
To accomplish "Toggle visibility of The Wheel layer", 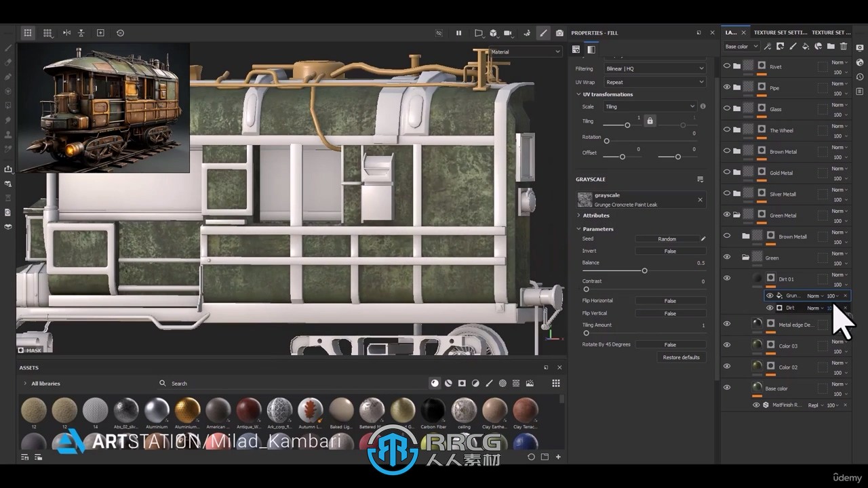I will [727, 130].
